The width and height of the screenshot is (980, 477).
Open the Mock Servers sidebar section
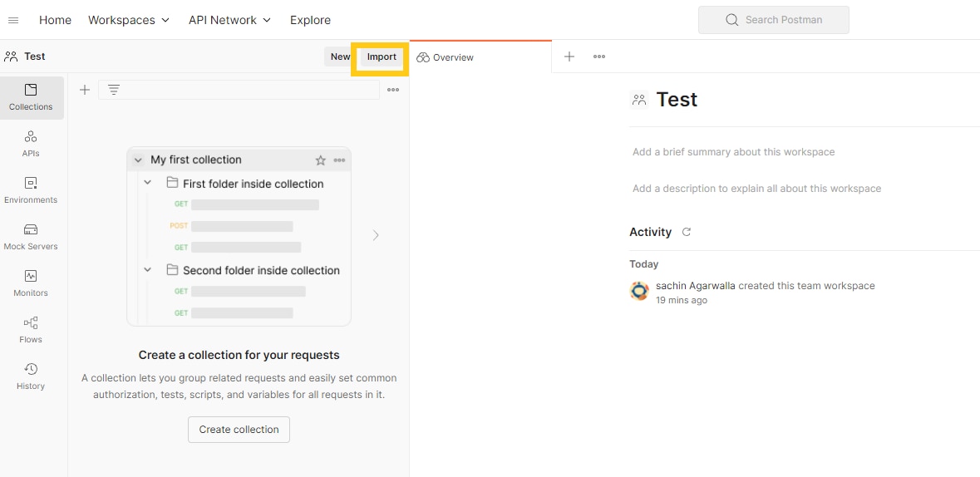[x=31, y=237]
